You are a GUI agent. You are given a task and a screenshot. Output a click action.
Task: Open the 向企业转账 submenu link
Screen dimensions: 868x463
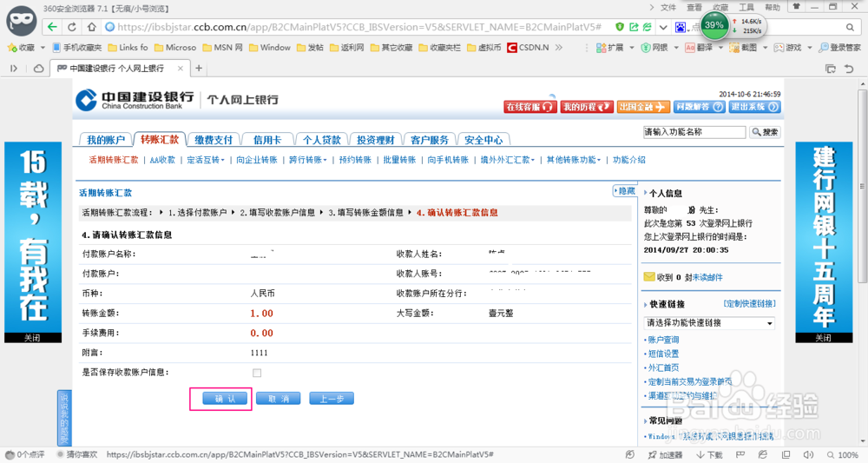coord(257,160)
